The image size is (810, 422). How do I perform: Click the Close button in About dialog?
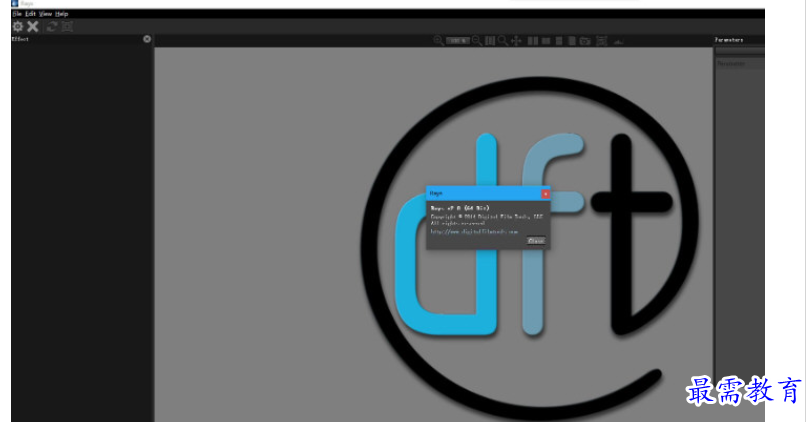click(536, 241)
